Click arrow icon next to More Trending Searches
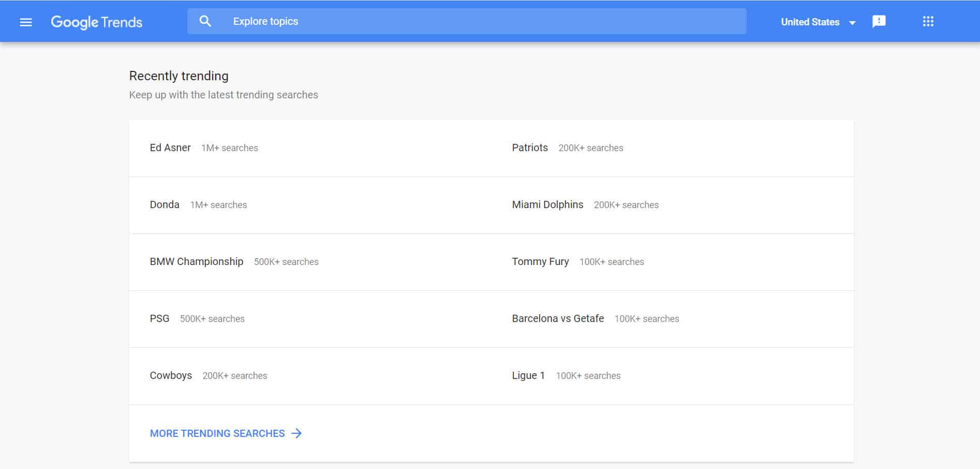The width and height of the screenshot is (980, 469). (296, 433)
